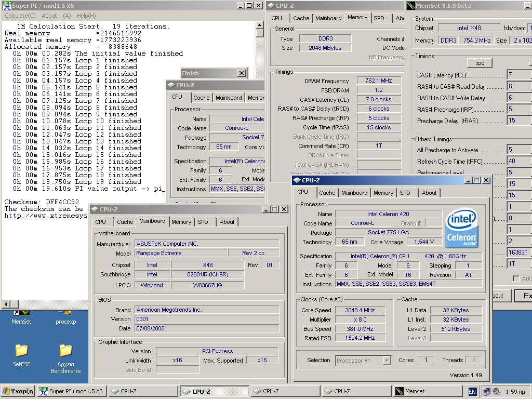The height and width of the screenshot is (399, 532).
Task: Click the Core Voltage value 1.544 V
Action: [424, 242]
